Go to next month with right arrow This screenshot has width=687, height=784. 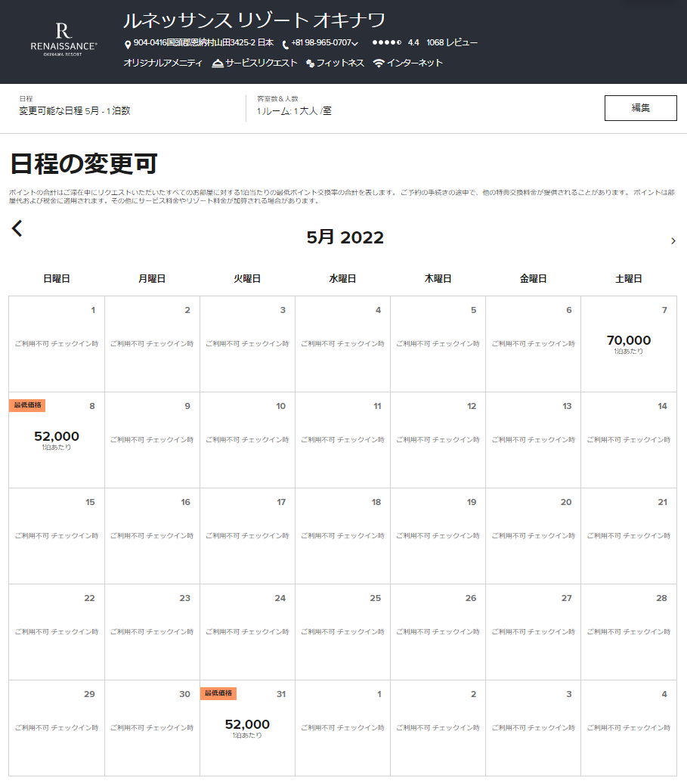[x=673, y=241]
